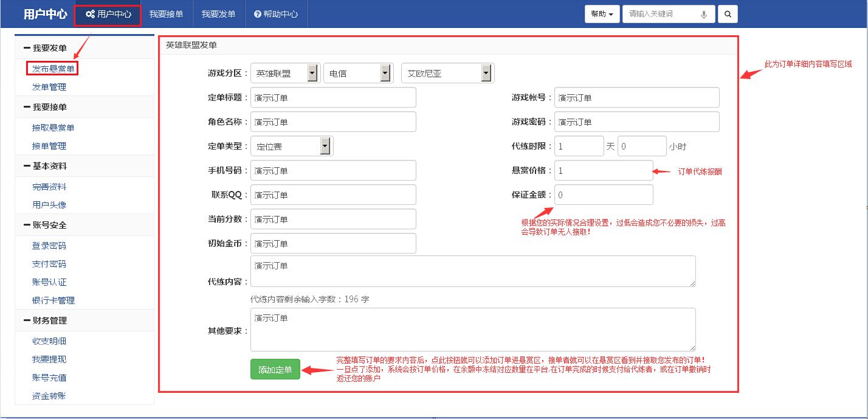The width and height of the screenshot is (868, 419).
Task: Open the 发单管理 link in the sidebar
Action: pyautogui.click(x=49, y=87)
